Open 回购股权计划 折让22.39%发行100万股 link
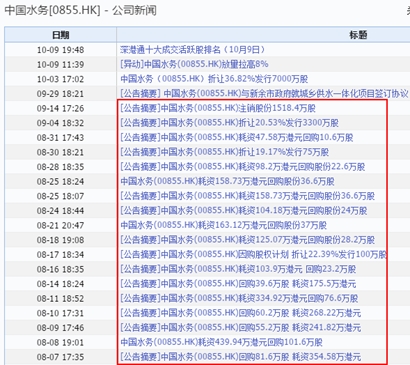This screenshot has height=365, width=410. (253, 255)
